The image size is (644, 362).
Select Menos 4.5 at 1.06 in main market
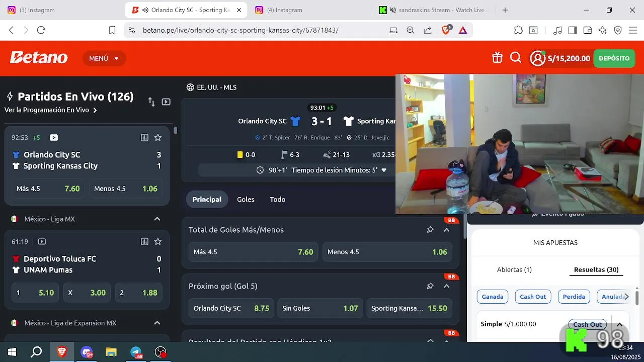387,252
